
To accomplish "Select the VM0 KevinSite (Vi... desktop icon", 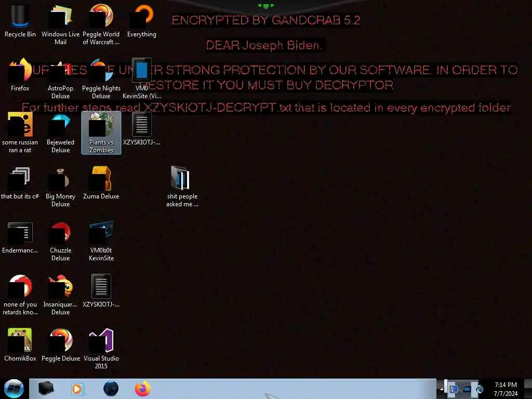I will pyautogui.click(x=142, y=78).
